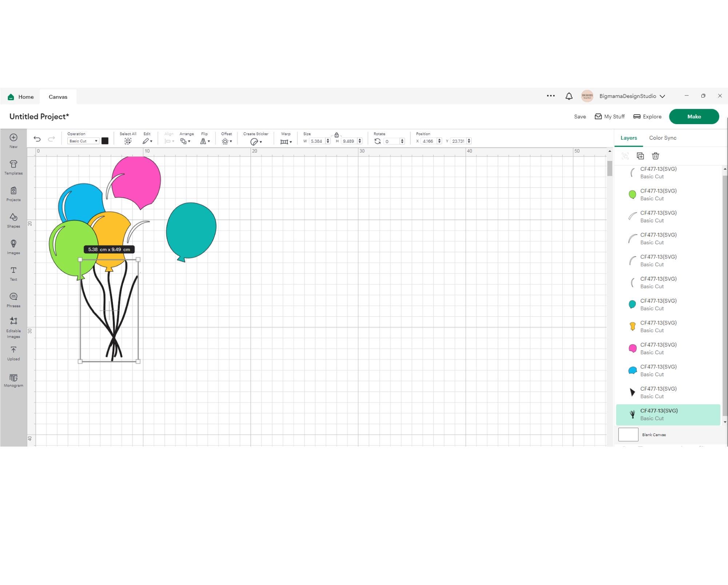
Task: Click the black operation color swatch
Action: pos(105,141)
